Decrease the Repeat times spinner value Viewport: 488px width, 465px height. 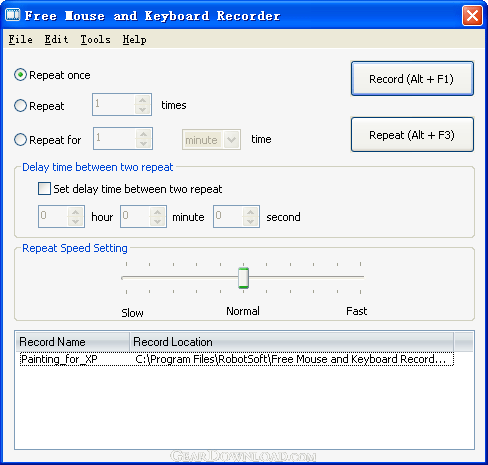point(143,109)
